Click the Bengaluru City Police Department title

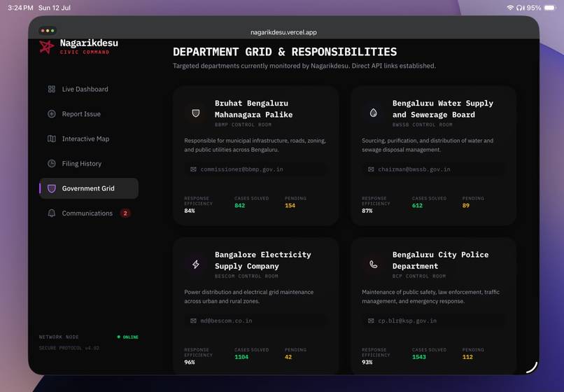tap(440, 260)
